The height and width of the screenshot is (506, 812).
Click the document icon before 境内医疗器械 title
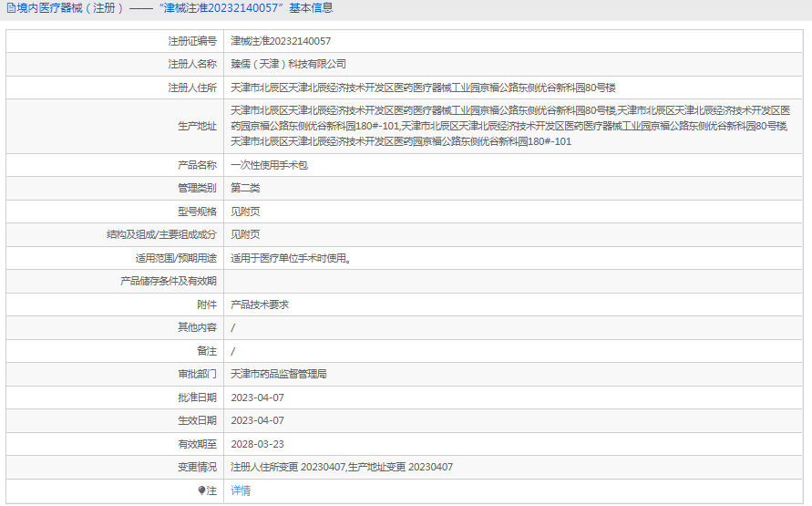coord(10,8)
